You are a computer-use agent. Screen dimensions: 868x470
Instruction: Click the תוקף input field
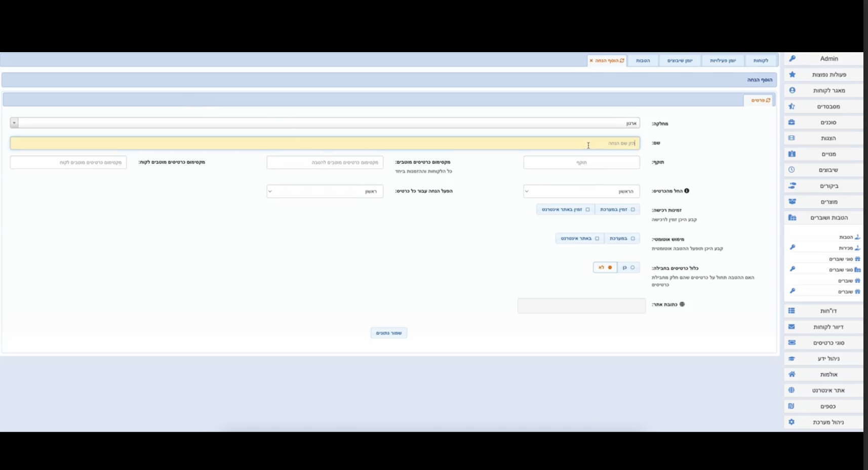click(581, 163)
